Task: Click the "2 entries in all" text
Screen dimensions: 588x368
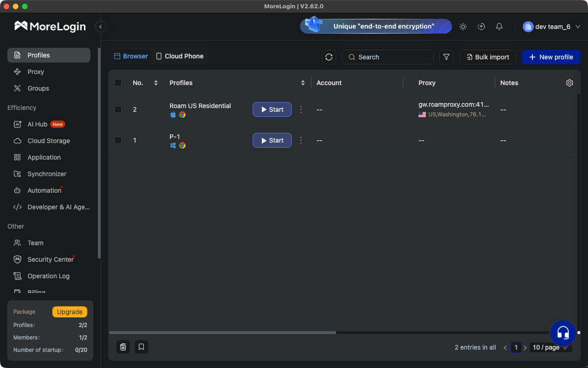Action: 475,348
